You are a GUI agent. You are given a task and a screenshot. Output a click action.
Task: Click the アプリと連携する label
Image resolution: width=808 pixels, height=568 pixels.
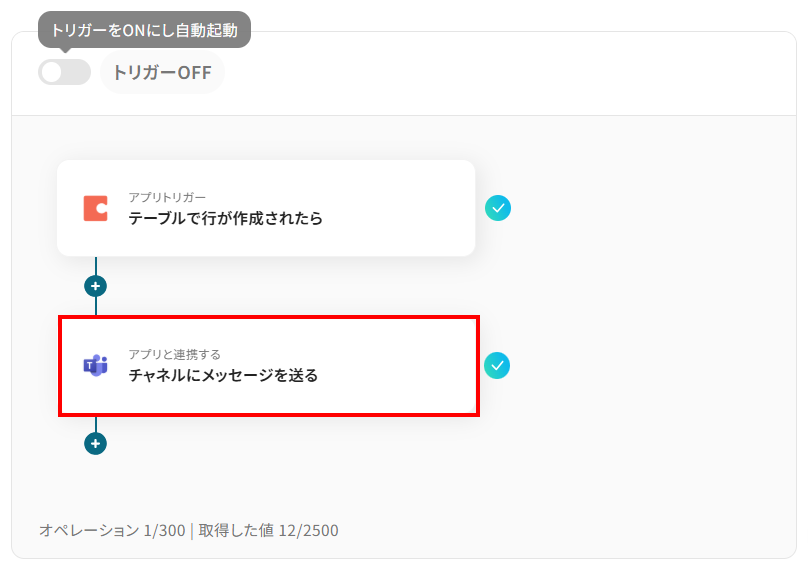click(174, 354)
